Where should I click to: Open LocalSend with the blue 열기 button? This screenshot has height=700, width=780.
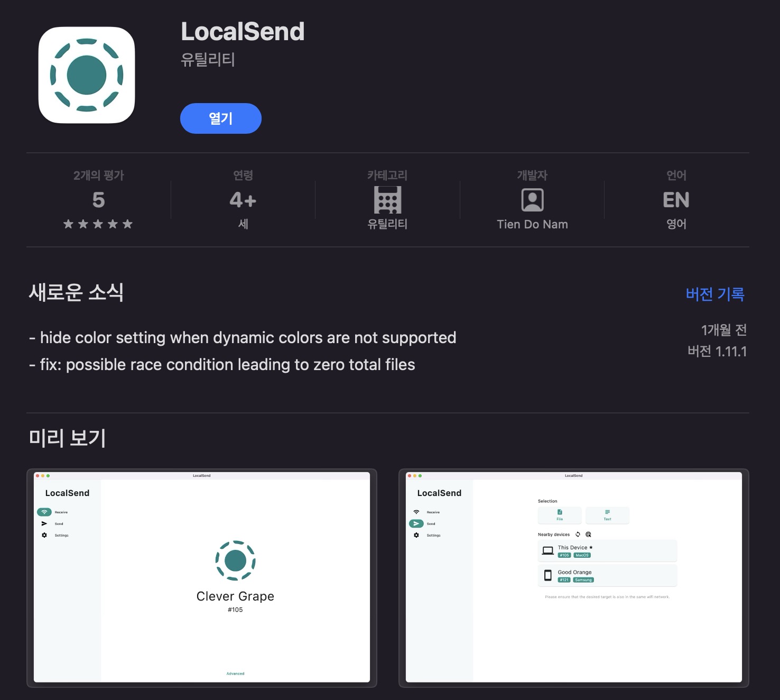[221, 118]
